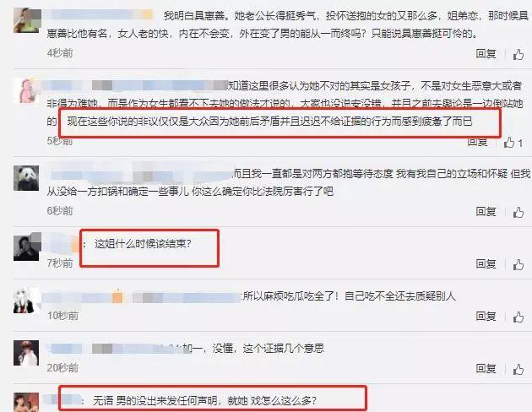Reply to the 7秒前 comment
Image resolution: width=532 pixels, height=412 pixels.
coord(486,264)
